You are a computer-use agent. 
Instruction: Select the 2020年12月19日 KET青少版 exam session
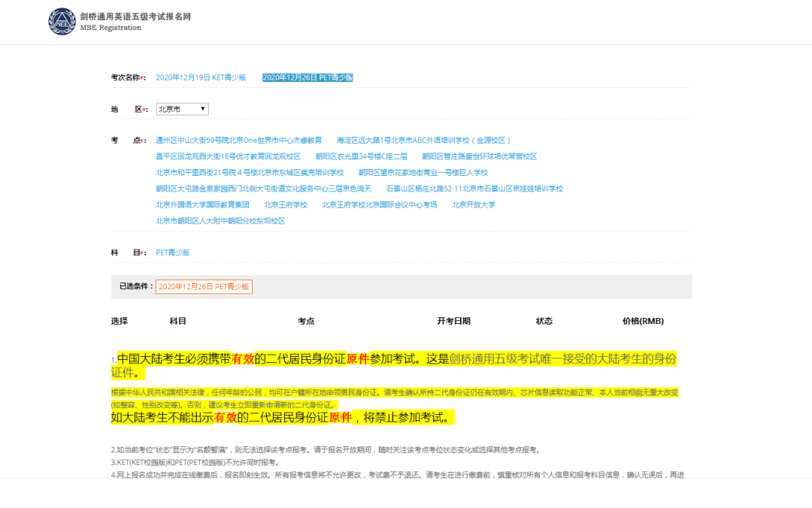201,77
